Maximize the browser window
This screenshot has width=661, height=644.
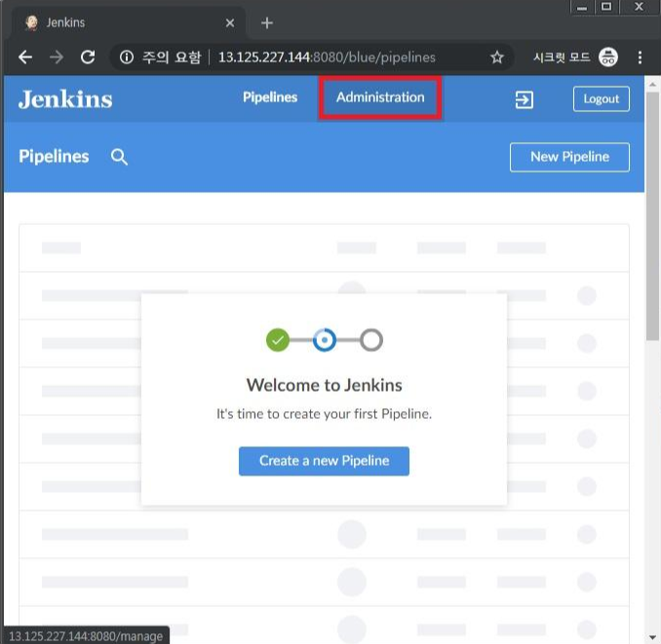point(606,7)
